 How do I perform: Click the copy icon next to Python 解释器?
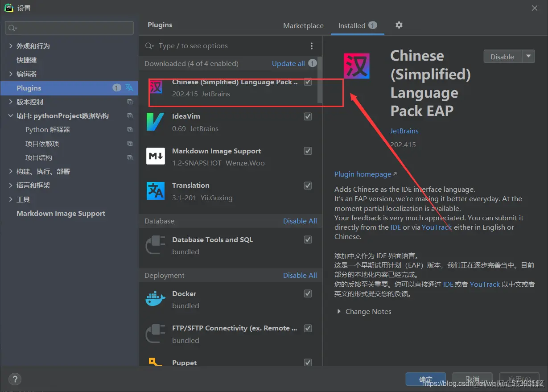tap(130, 129)
